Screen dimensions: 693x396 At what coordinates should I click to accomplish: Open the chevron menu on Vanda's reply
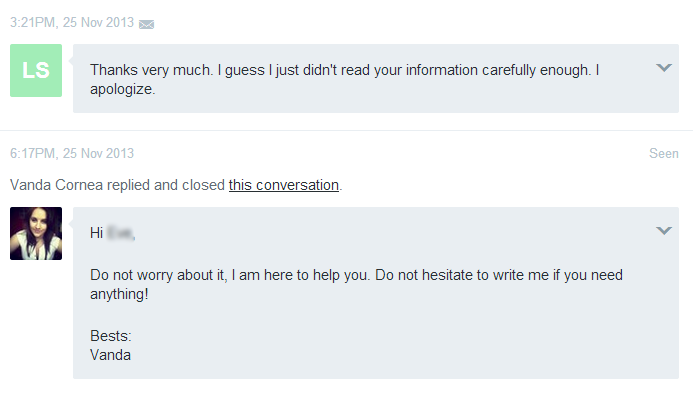(x=664, y=231)
